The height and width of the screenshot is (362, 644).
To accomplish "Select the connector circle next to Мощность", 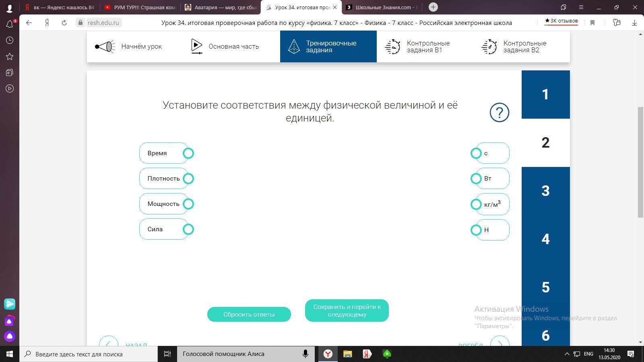I will click(188, 204).
